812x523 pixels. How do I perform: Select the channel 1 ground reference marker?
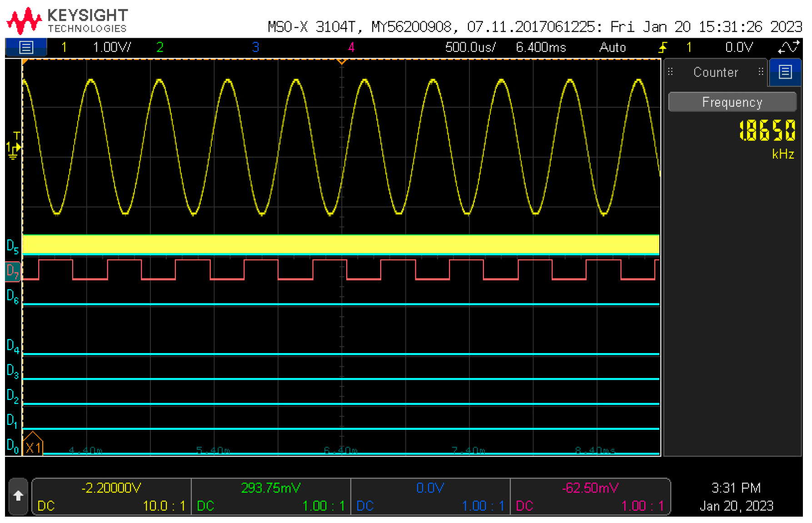(13, 151)
